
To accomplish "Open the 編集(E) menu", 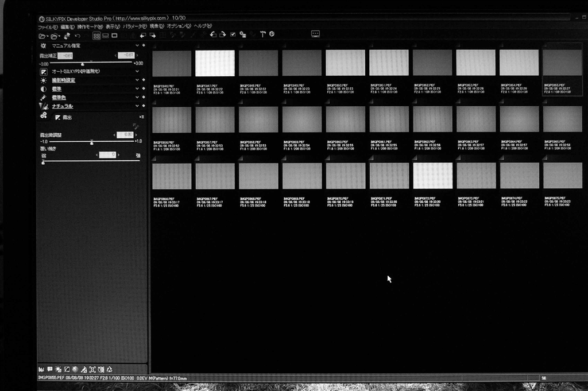I will pos(68,27).
